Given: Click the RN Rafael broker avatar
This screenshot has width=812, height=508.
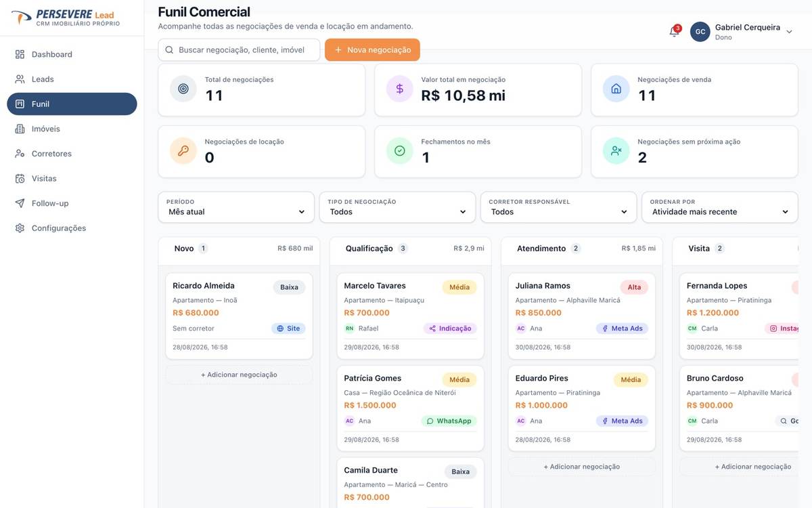Looking at the screenshot, I should pos(350,329).
